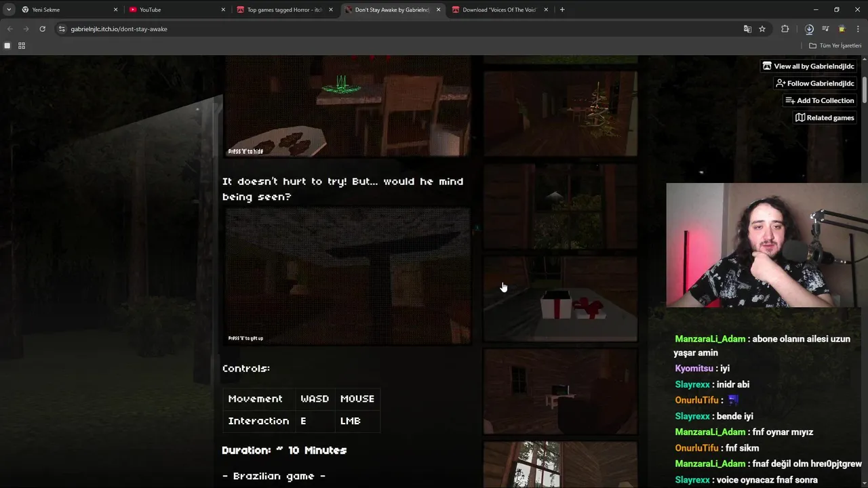View site information icon in address bar
The height and width of the screenshot is (488, 868).
(x=62, y=29)
